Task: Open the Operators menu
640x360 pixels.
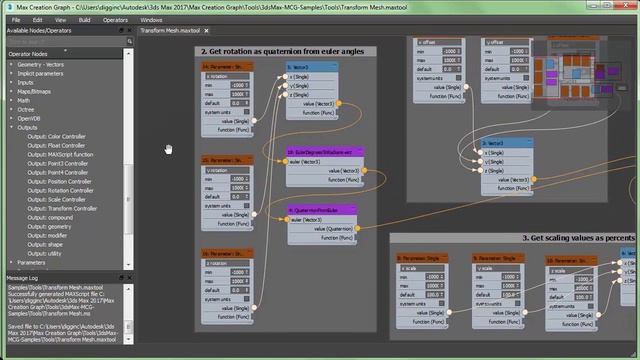Action: (x=115, y=20)
